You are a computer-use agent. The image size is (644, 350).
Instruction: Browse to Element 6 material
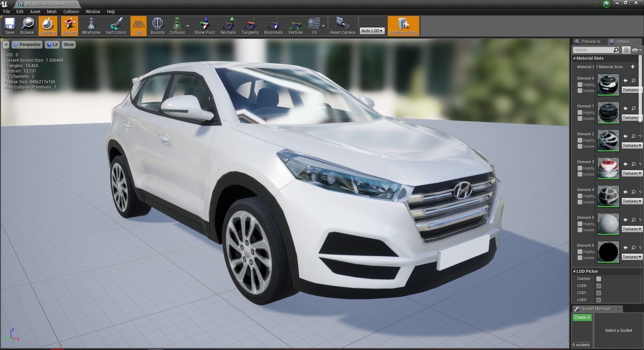[633, 248]
